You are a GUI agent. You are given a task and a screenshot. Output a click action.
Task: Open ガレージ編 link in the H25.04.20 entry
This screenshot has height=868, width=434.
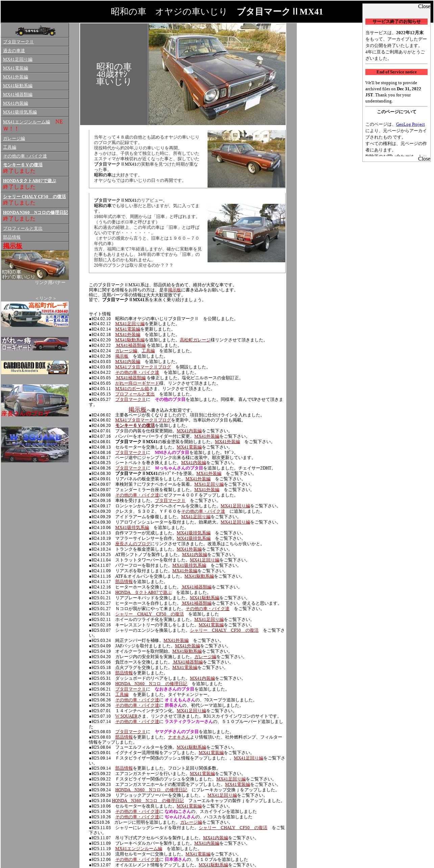coord(205,657)
